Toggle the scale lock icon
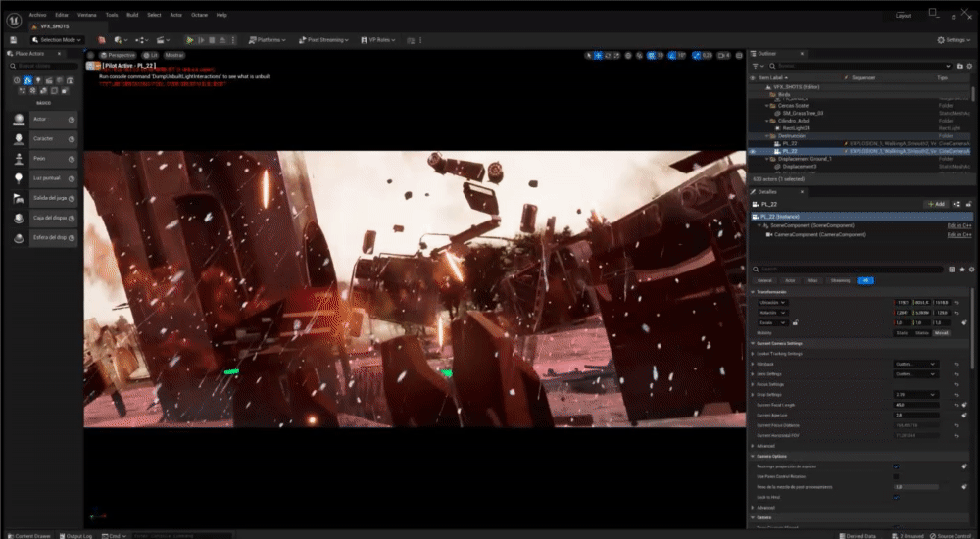980x539 pixels. (x=795, y=323)
